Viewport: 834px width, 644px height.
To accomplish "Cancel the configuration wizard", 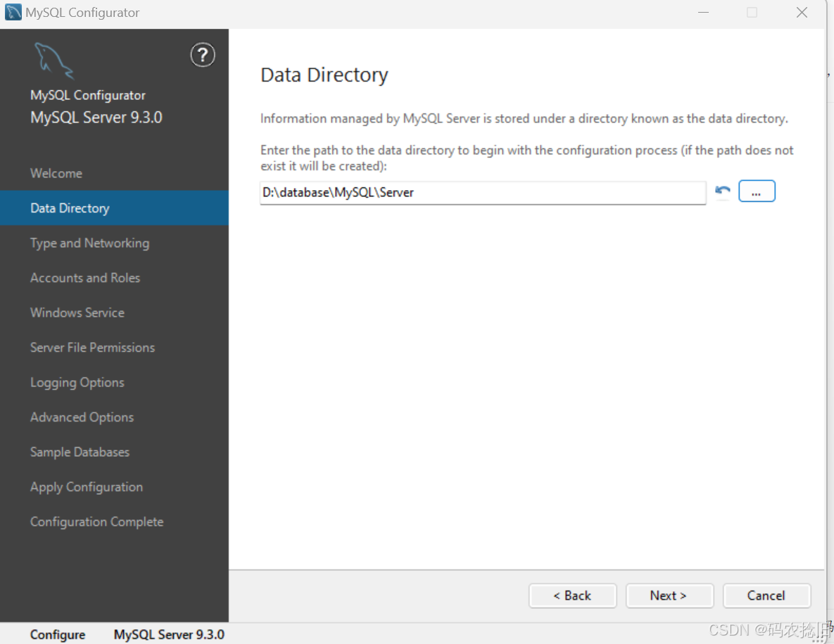I will pos(766,595).
